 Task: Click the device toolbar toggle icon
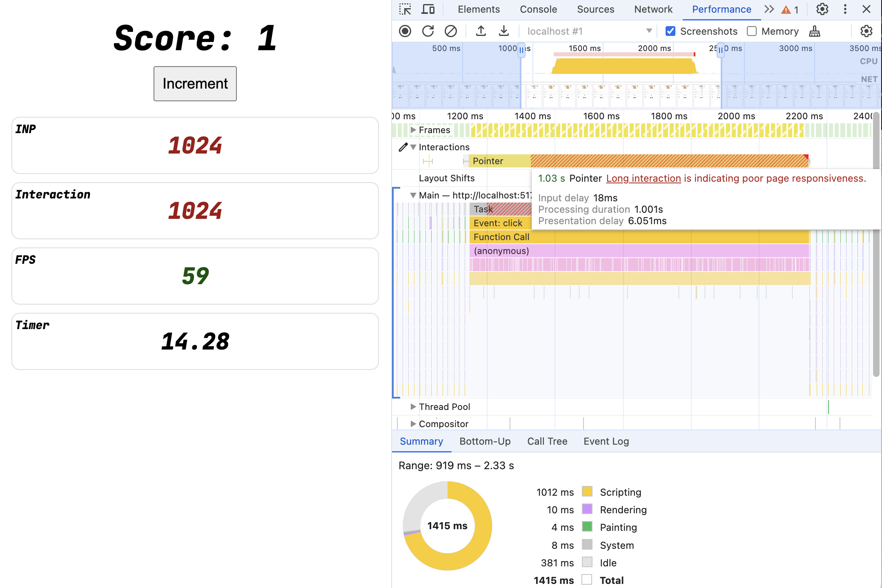point(429,9)
